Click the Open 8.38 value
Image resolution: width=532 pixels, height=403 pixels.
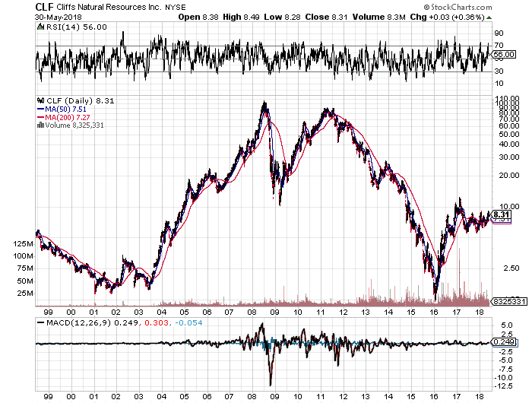pos(198,17)
